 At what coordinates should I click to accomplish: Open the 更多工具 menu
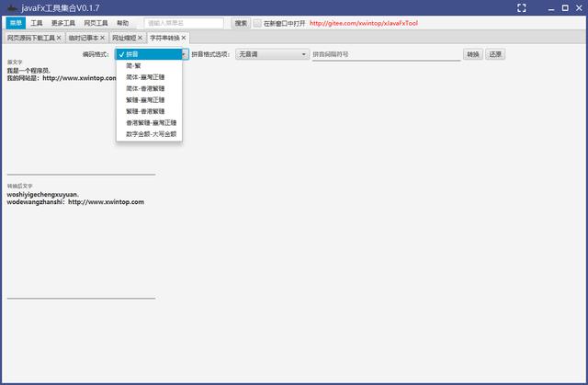[x=63, y=23]
